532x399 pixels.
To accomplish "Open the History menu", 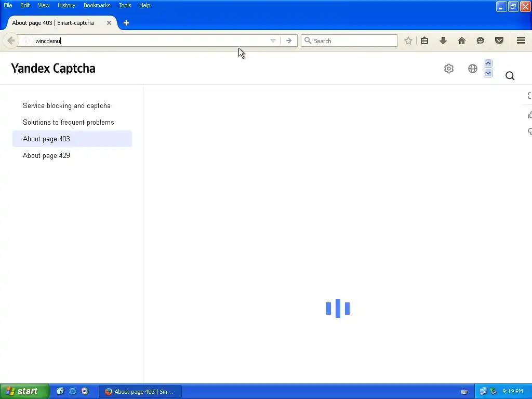I will [66, 5].
